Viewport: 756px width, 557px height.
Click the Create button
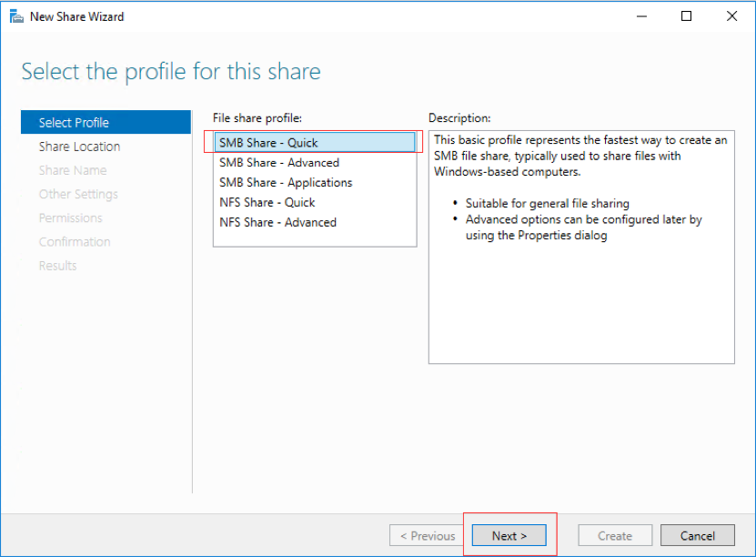pos(614,536)
